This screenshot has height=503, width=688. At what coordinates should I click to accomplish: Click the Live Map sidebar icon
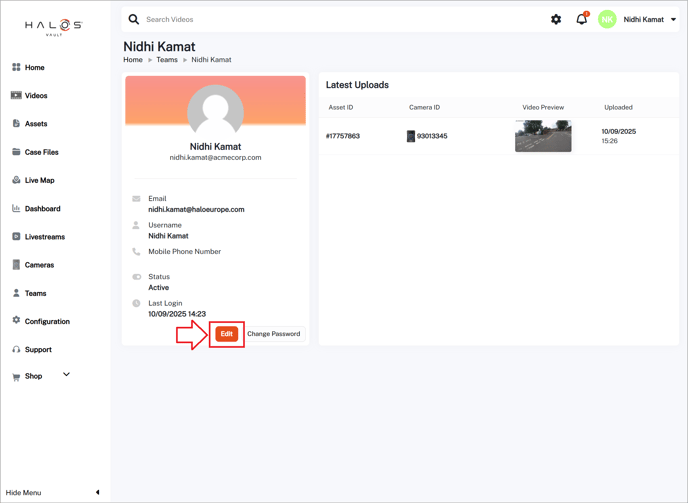pyautogui.click(x=16, y=180)
